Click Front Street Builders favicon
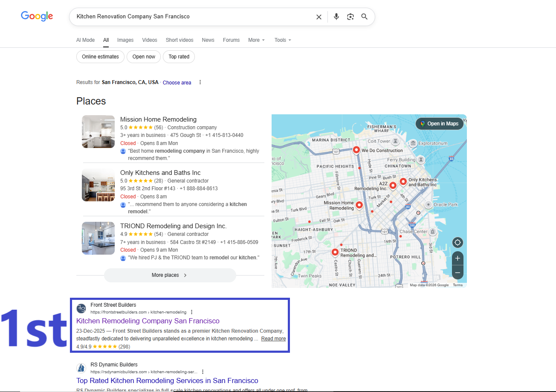The width and height of the screenshot is (556, 392). tap(81, 308)
